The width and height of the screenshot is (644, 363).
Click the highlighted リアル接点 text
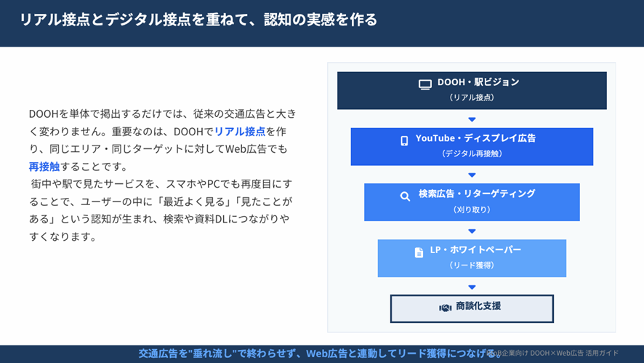point(240,132)
